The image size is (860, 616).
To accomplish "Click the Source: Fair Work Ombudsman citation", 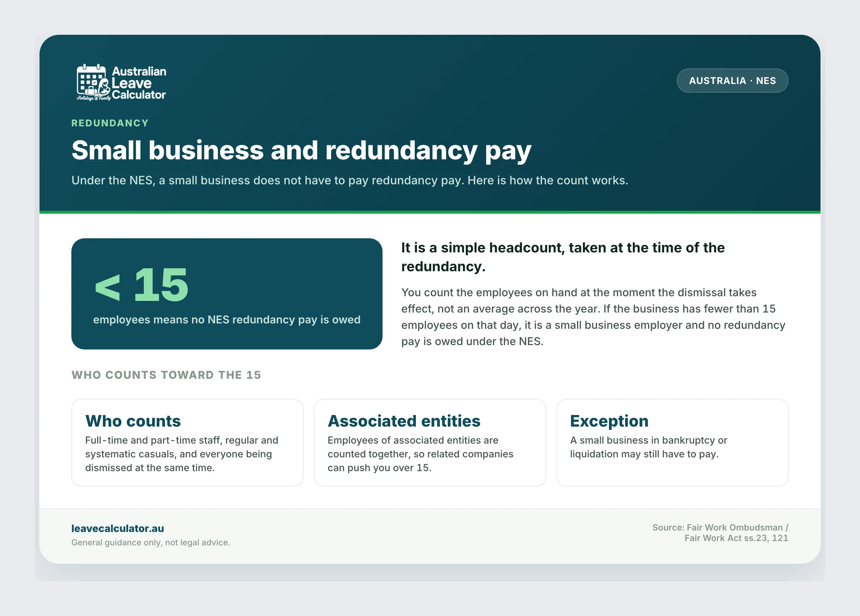I will coord(720,533).
